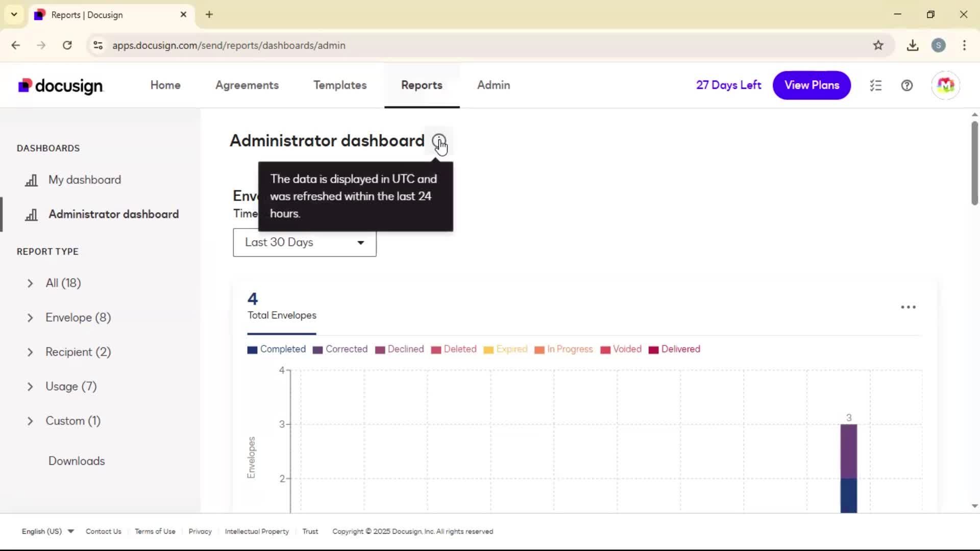
Task: Open a new browser tab
Action: point(209,14)
